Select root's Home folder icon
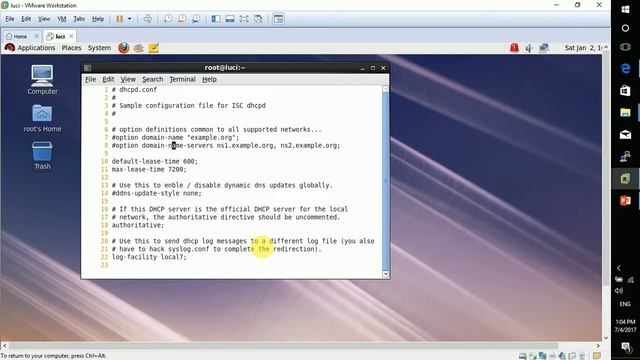640x360 pixels. [x=42, y=118]
